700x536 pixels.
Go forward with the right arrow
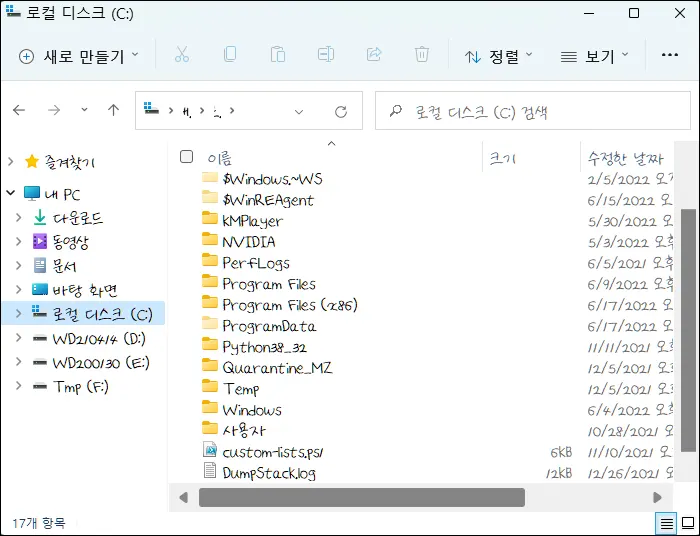click(54, 110)
